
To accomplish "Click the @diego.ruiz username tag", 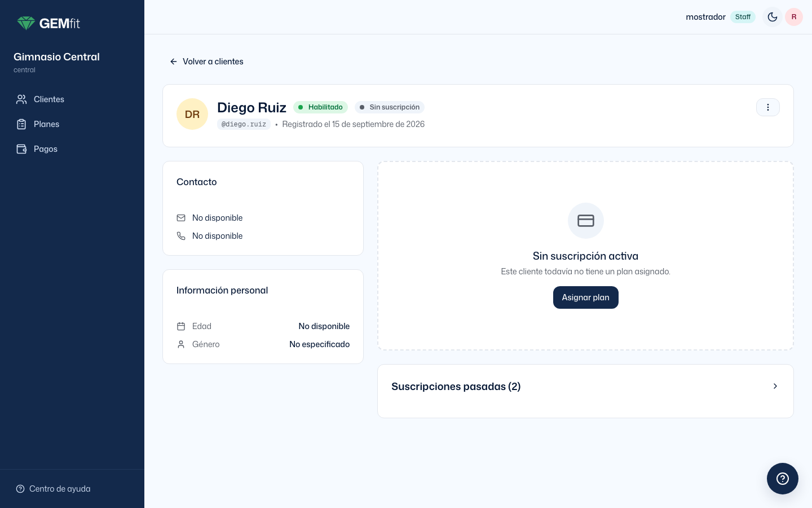I will 244,124.
